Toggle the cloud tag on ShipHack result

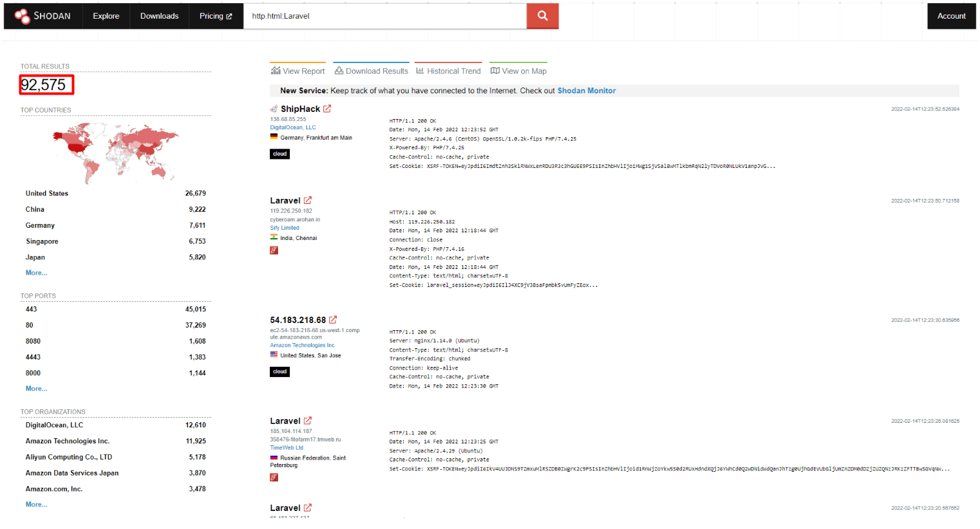click(x=279, y=154)
